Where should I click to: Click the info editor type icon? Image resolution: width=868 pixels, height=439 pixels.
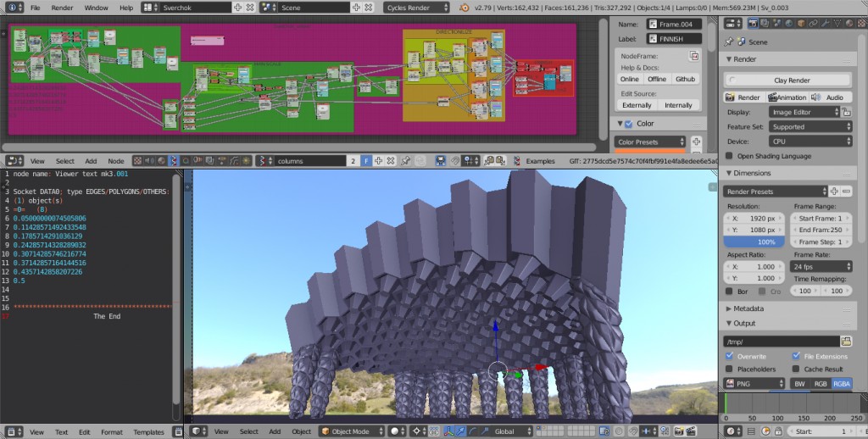[14, 8]
